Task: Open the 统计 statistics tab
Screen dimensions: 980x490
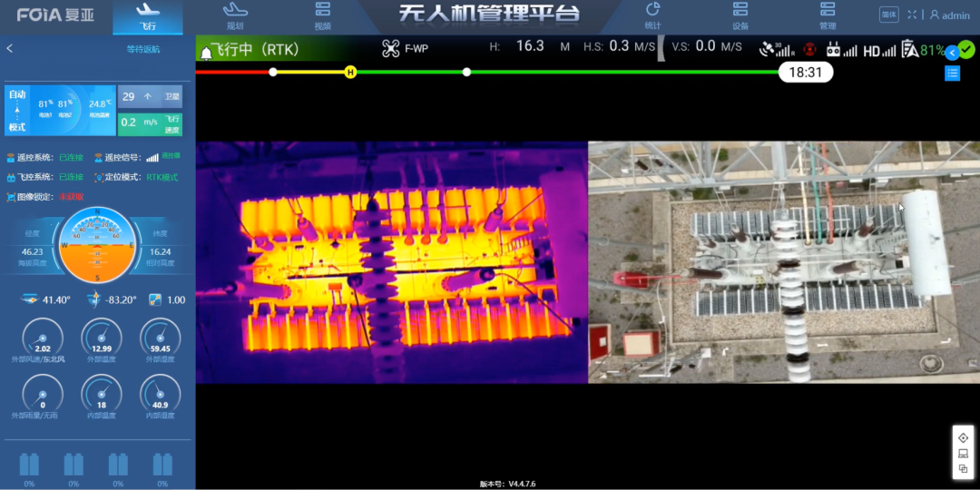Action: click(652, 15)
